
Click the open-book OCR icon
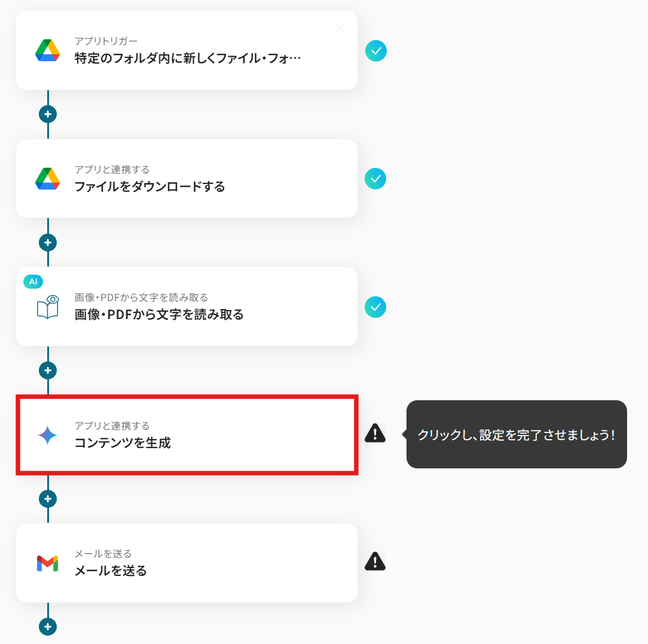[48, 306]
